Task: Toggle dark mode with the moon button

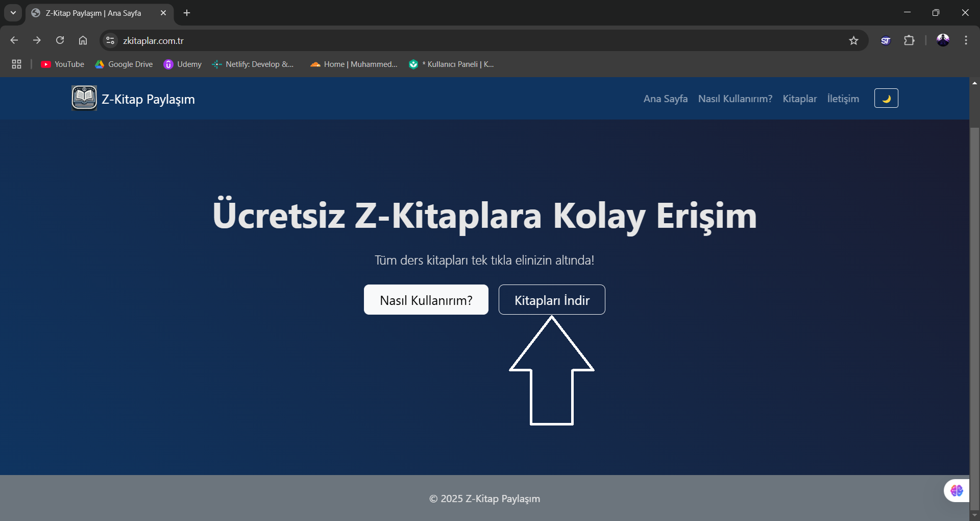Action: 886,98
